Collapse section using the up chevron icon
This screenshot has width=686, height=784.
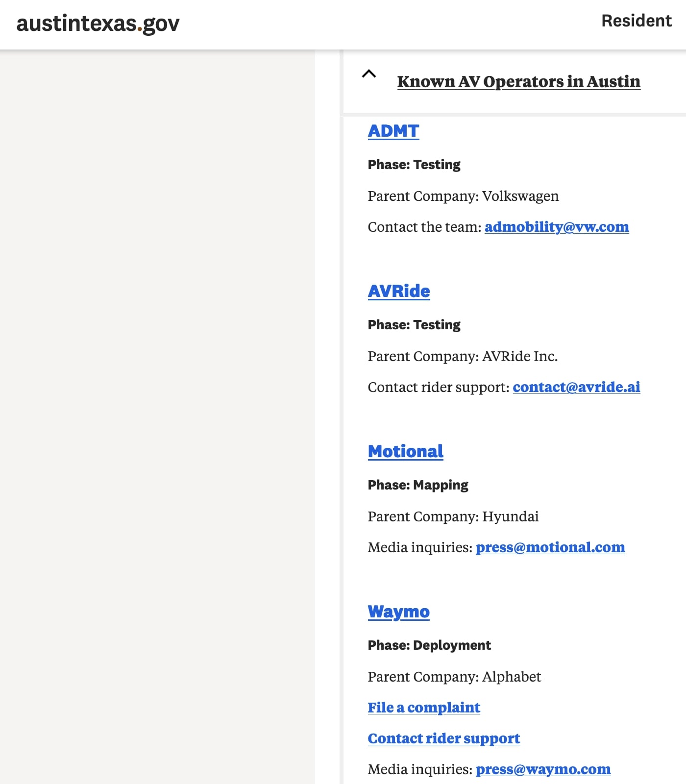pos(369,74)
